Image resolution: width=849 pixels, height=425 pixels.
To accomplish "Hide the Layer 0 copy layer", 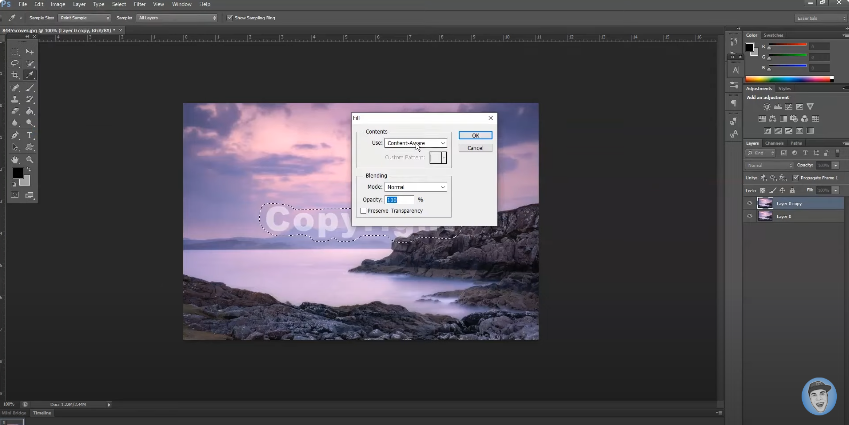I will tap(750, 203).
